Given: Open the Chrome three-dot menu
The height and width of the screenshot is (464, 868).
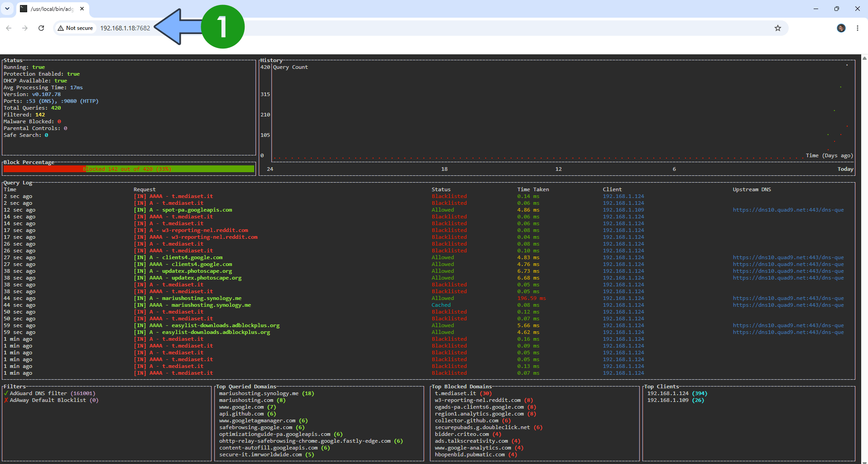Looking at the screenshot, I should [858, 28].
